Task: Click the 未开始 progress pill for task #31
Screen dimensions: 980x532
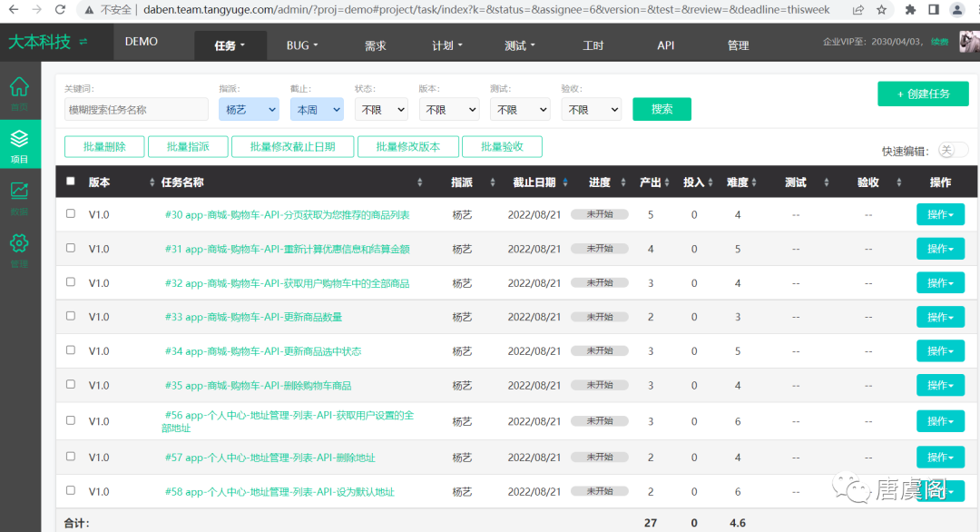Action: [601, 249]
